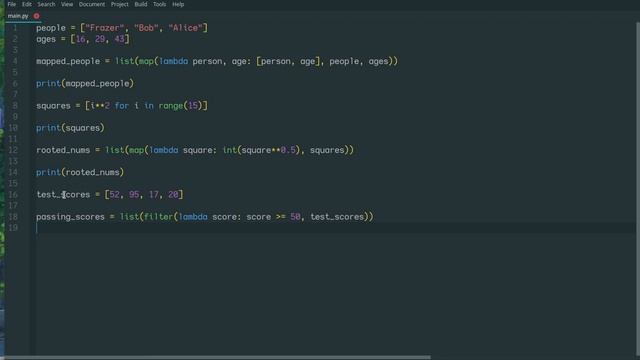Click the 'lambda' keyword on line 4
The height and width of the screenshot is (360, 640).
[x=173, y=61]
